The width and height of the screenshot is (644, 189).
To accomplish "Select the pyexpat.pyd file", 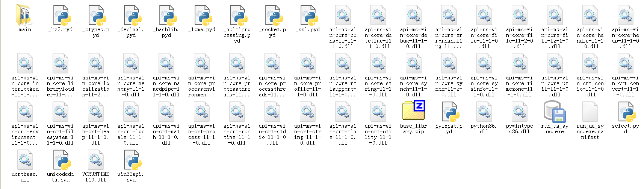I will pos(449,112).
